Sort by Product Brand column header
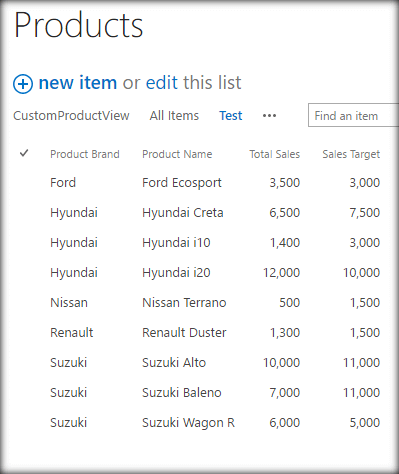399x474 pixels. pyautogui.click(x=85, y=154)
